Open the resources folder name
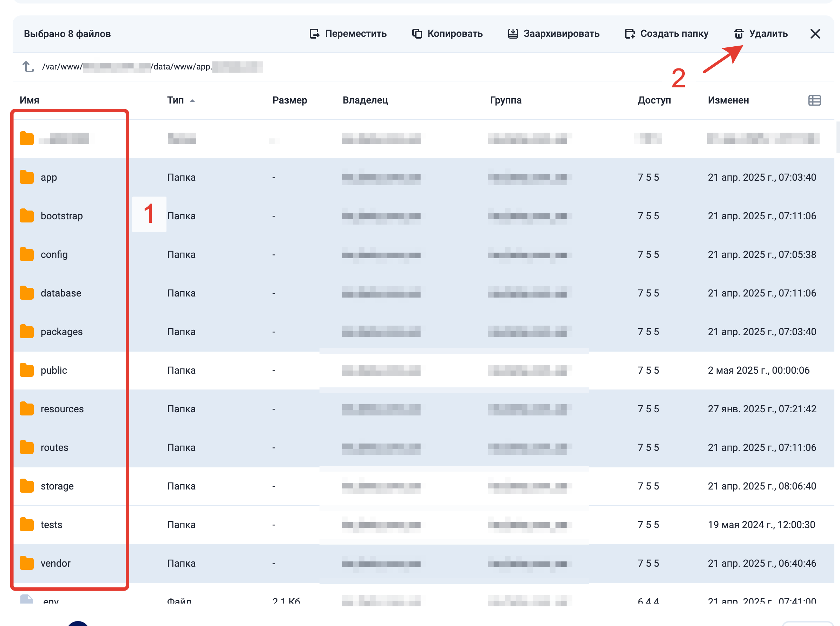Screen dimensions: 840x626 pos(62,409)
